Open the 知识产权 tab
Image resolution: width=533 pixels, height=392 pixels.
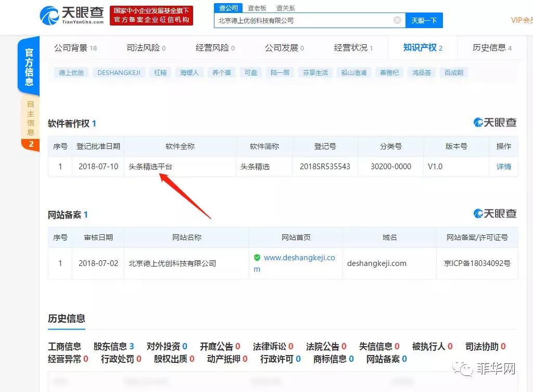point(423,48)
